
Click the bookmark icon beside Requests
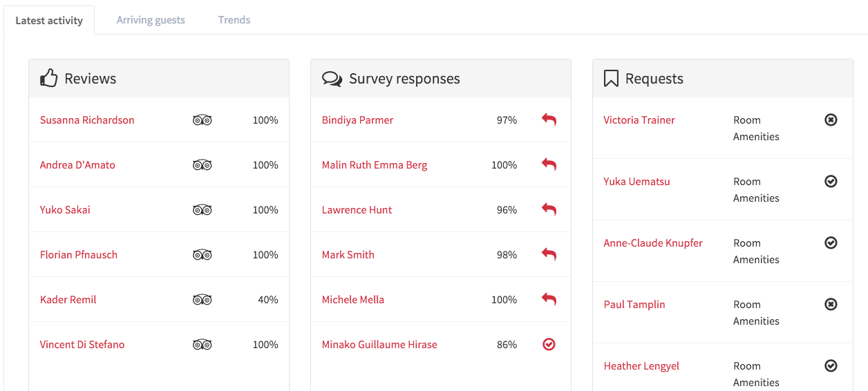(x=611, y=79)
